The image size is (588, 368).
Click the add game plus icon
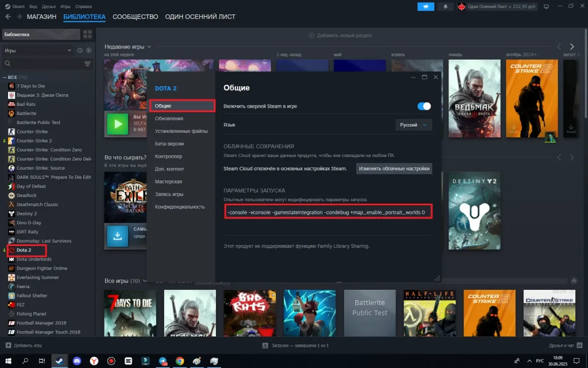[8, 345]
